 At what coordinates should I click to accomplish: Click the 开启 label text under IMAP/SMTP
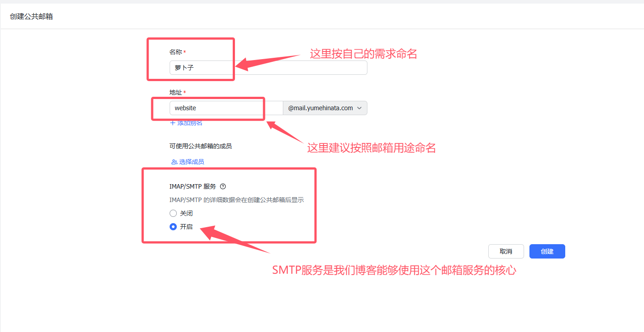pos(186,227)
